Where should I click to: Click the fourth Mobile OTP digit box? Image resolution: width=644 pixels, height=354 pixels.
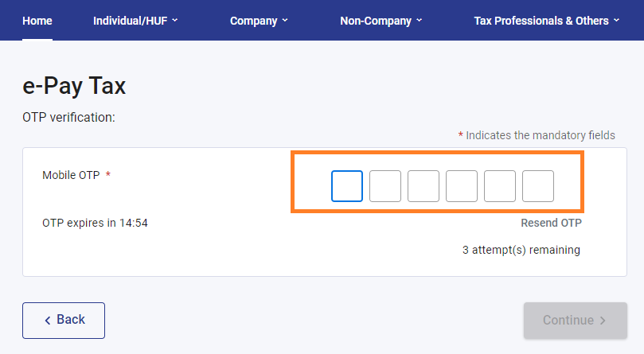(462, 186)
